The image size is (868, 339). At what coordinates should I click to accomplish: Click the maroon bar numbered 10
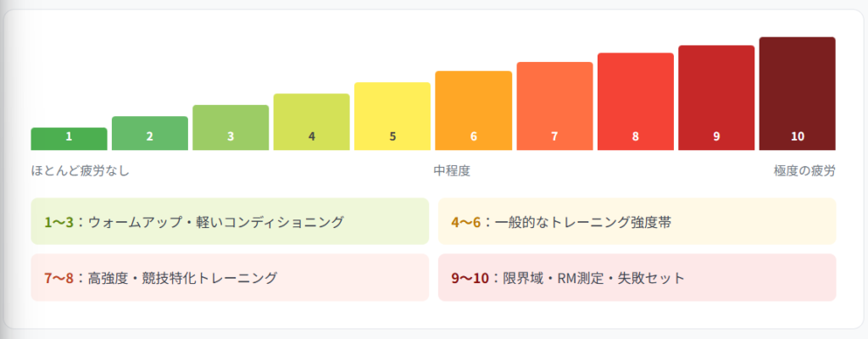pos(797,93)
